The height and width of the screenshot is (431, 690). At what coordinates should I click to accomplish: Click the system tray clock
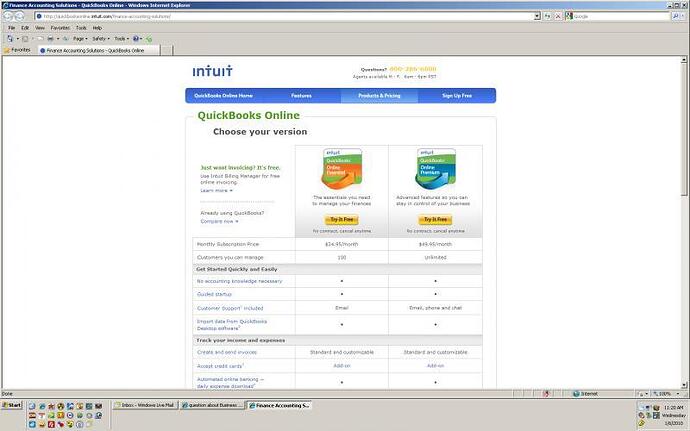click(x=673, y=415)
